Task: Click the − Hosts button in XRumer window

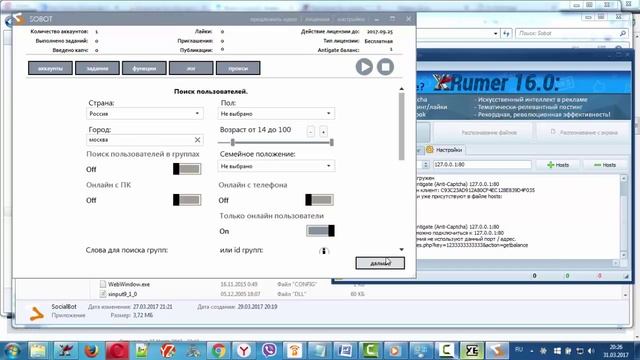Action: coord(605,165)
